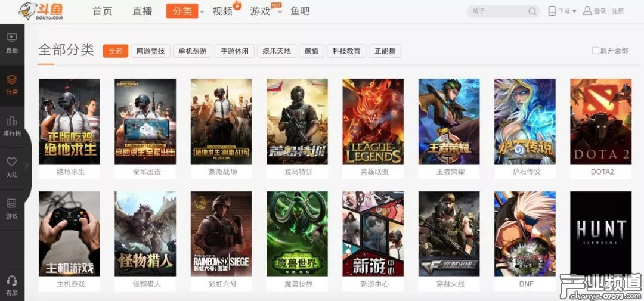
Task: Select the 手游休闲 category tab
Action: click(234, 51)
